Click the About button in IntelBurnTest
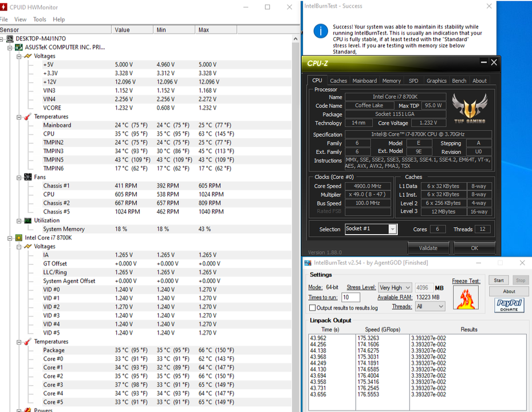 [x=509, y=291]
